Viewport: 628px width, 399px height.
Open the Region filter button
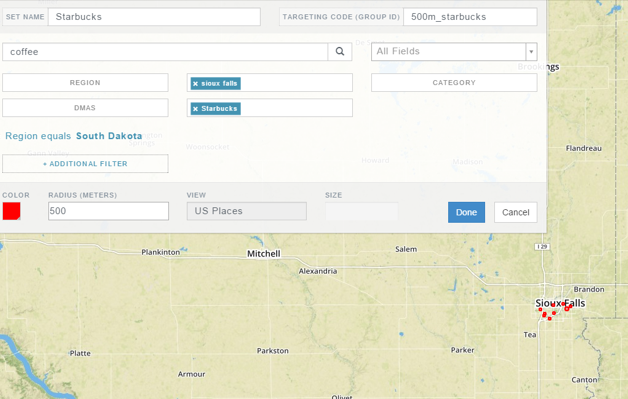(x=85, y=83)
